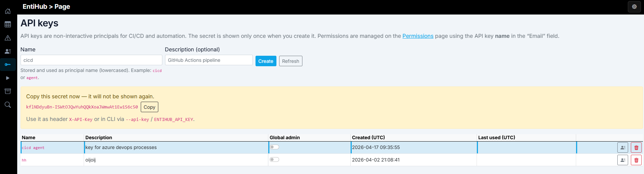Open permissions icon for cicd agent row
The image size is (644, 174).
622,148
